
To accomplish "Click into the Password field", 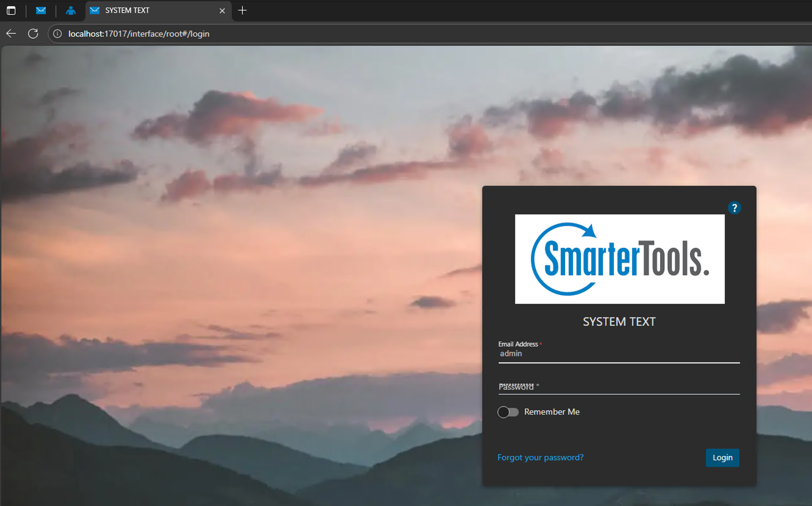I will (x=618, y=387).
